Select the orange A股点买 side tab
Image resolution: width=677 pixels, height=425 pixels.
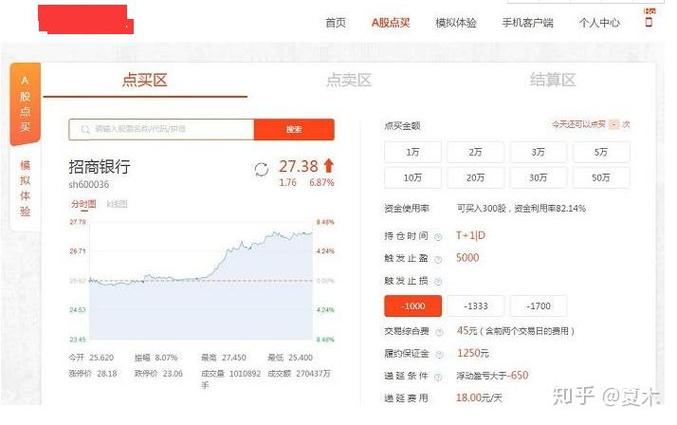click(x=25, y=104)
